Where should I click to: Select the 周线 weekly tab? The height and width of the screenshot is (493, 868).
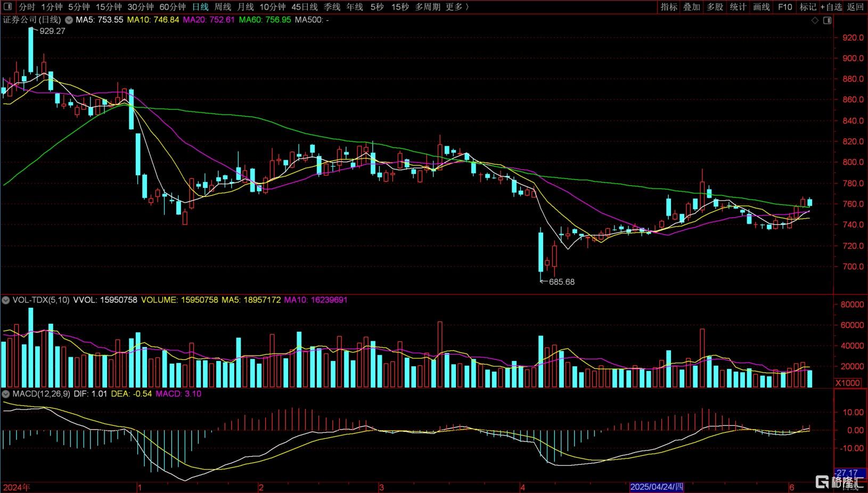point(223,7)
